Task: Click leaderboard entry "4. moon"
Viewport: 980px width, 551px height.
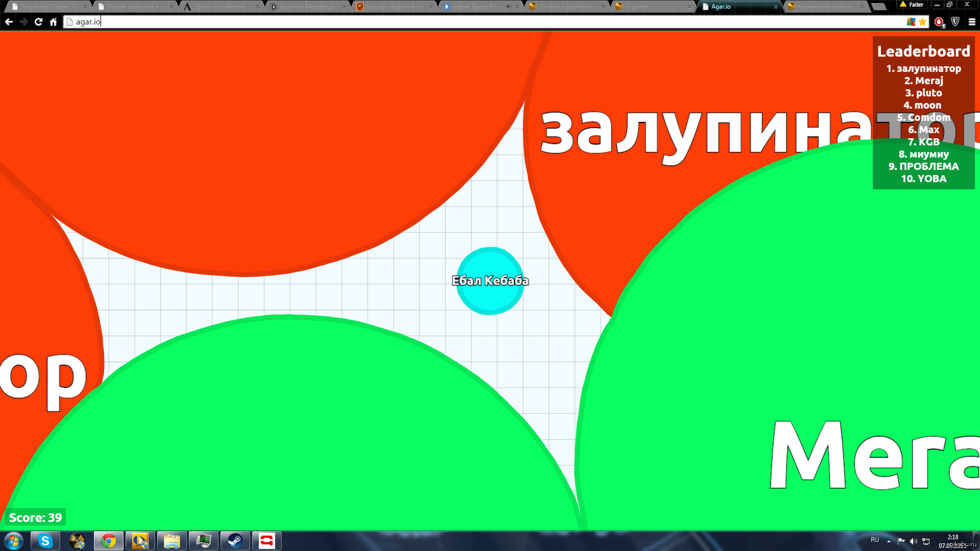Action: [x=922, y=105]
